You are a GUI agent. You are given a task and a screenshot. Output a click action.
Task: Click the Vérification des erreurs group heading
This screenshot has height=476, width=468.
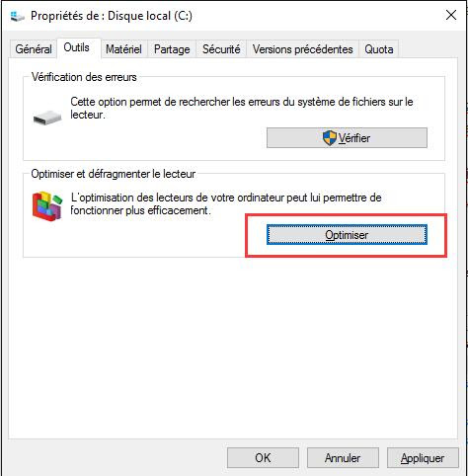(84, 77)
